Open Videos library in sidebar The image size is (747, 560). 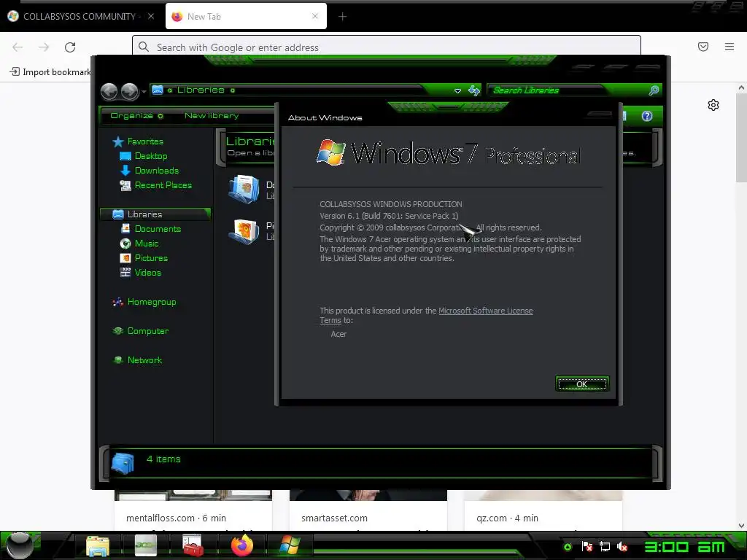[147, 273]
